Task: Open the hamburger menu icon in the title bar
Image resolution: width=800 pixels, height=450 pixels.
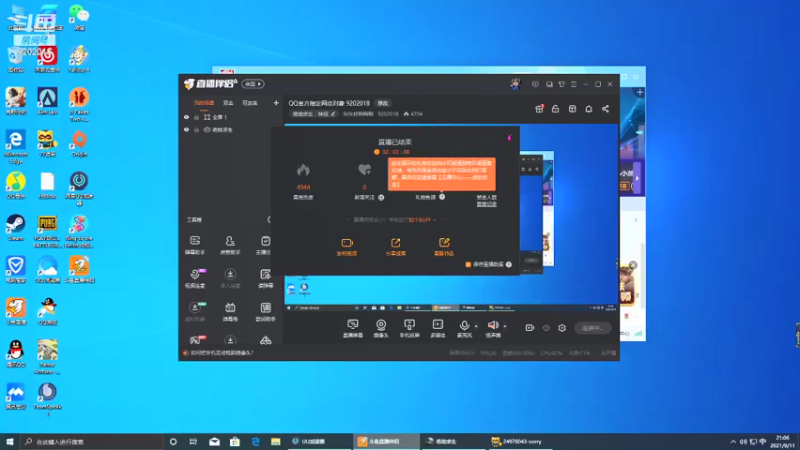Action: pos(573,84)
